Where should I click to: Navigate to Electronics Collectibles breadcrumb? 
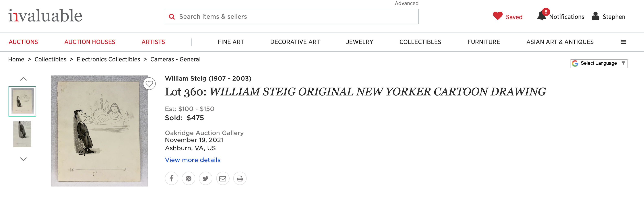108,59
